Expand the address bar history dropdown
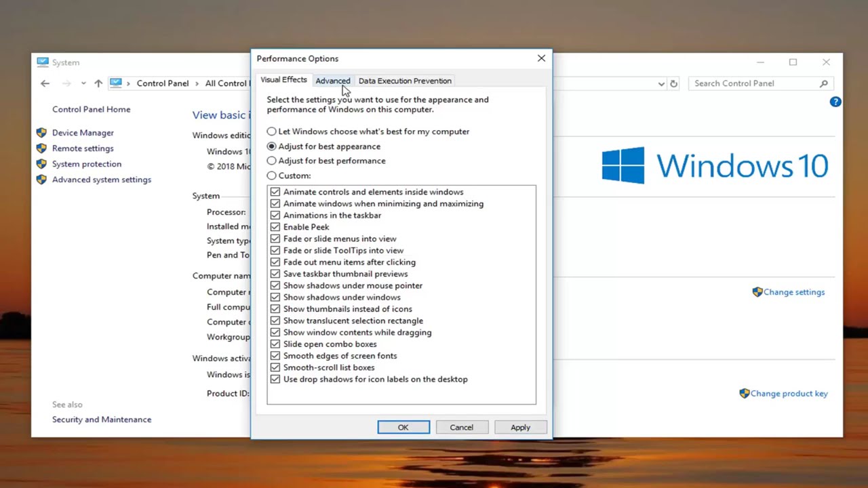This screenshot has height=488, width=868. (661, 83)
